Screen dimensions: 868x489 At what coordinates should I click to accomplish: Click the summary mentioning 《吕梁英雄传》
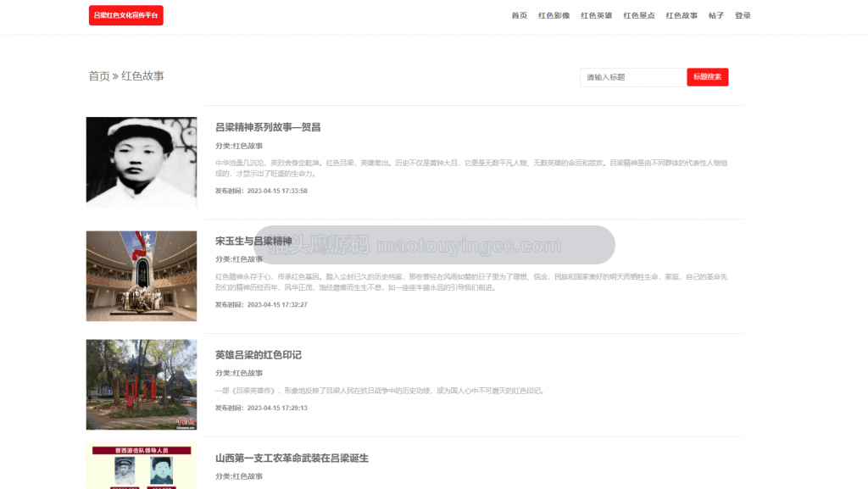click(381, 391)
